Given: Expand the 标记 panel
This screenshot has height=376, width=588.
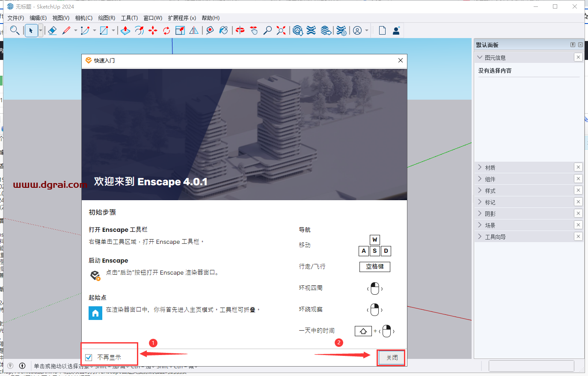Looking at the screenshot, I should (x=480, y=202).
